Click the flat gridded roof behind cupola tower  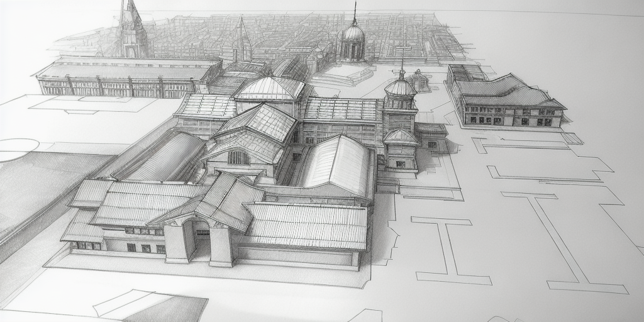coord(343,109)
